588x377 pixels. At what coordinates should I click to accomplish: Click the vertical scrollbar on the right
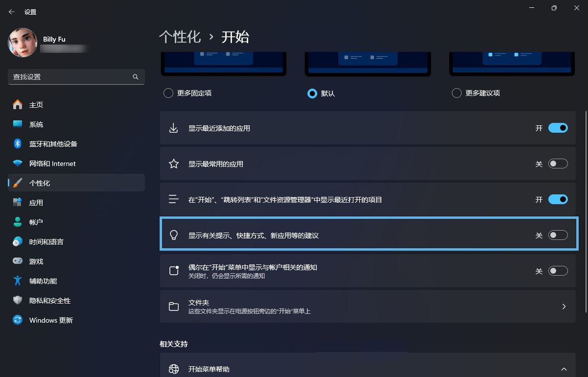tap(586, 211)
